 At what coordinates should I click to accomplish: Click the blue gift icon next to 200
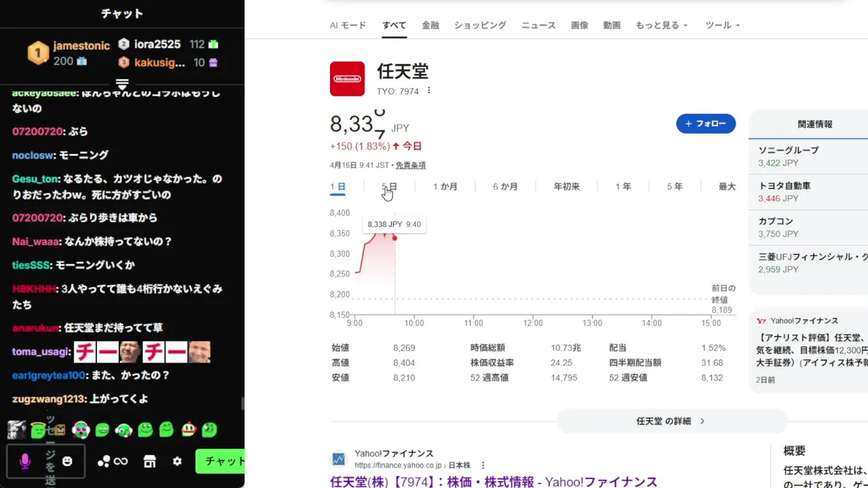point(81,61)
